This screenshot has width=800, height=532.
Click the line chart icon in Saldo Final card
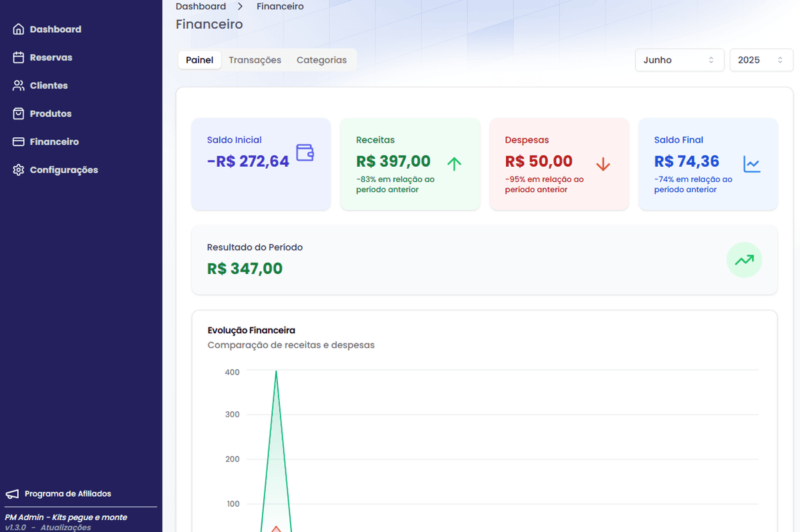coord(752,164)
